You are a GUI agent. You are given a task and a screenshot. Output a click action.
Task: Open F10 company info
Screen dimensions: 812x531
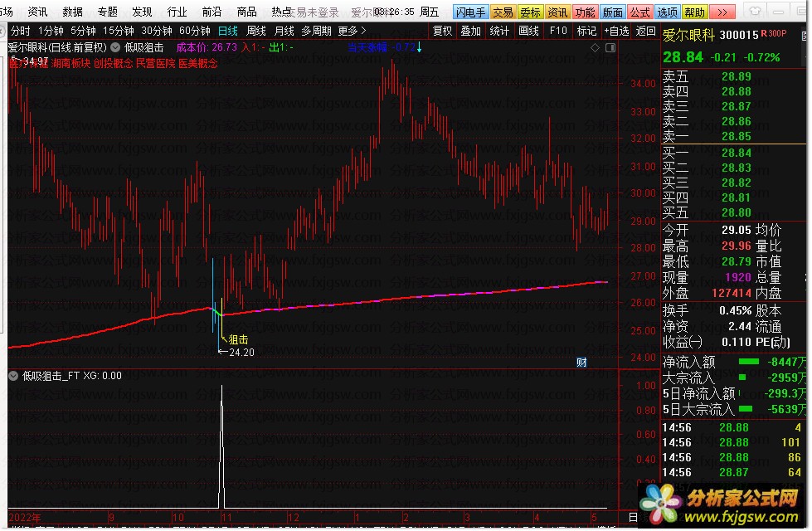558,31
